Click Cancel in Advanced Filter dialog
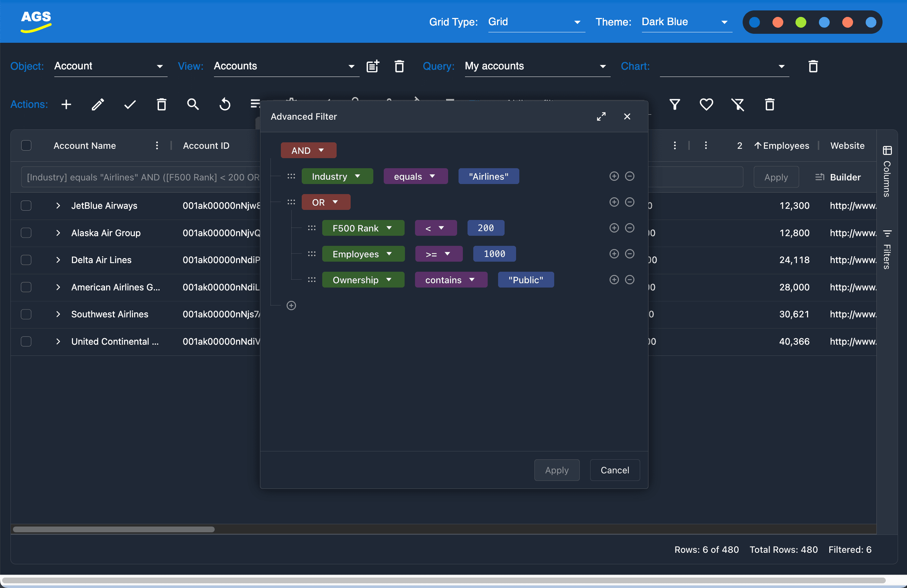This screenshot has width=907, height=588. coord(615,470)
